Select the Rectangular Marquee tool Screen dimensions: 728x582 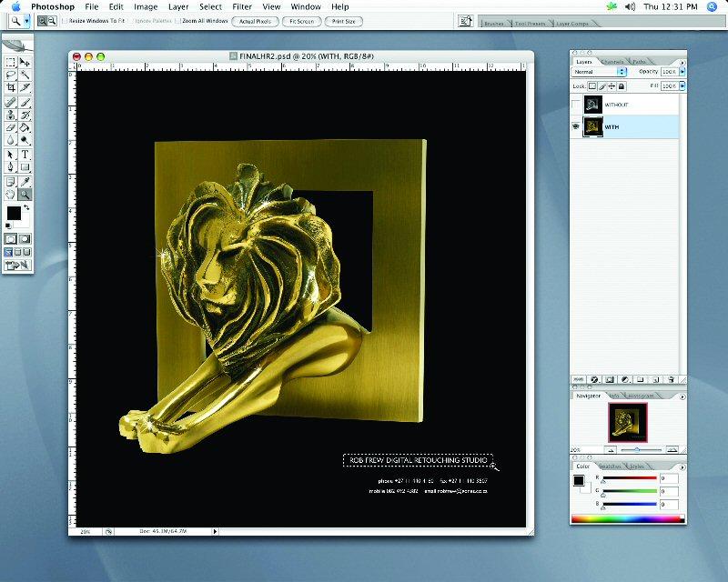click(11, 62)
